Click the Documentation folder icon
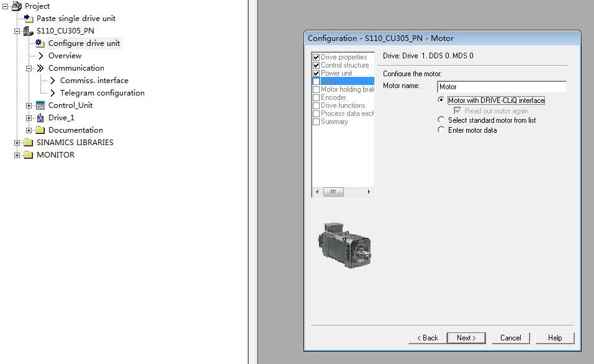The width and height of the screenshot is (594, 364). (40, 130)
